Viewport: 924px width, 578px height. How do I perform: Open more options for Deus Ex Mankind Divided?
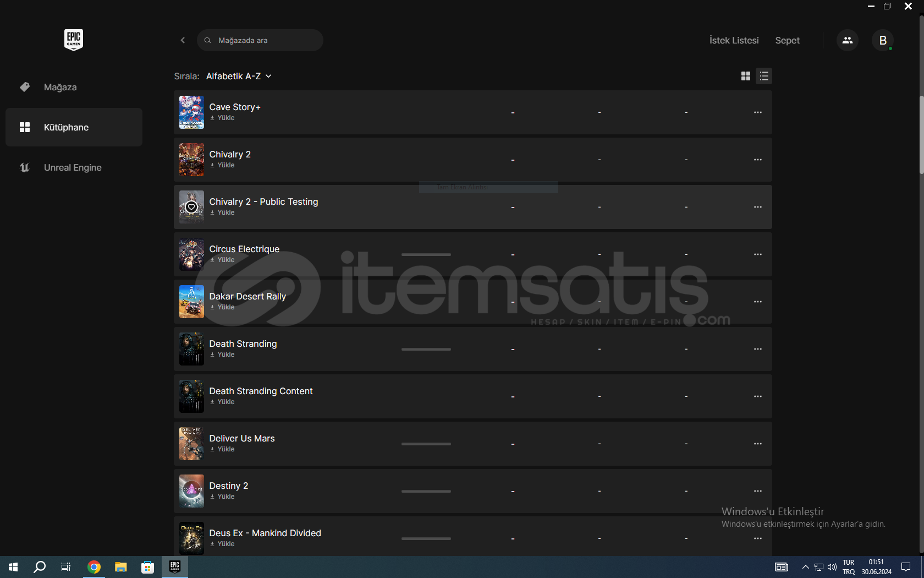tap(758, 538)
